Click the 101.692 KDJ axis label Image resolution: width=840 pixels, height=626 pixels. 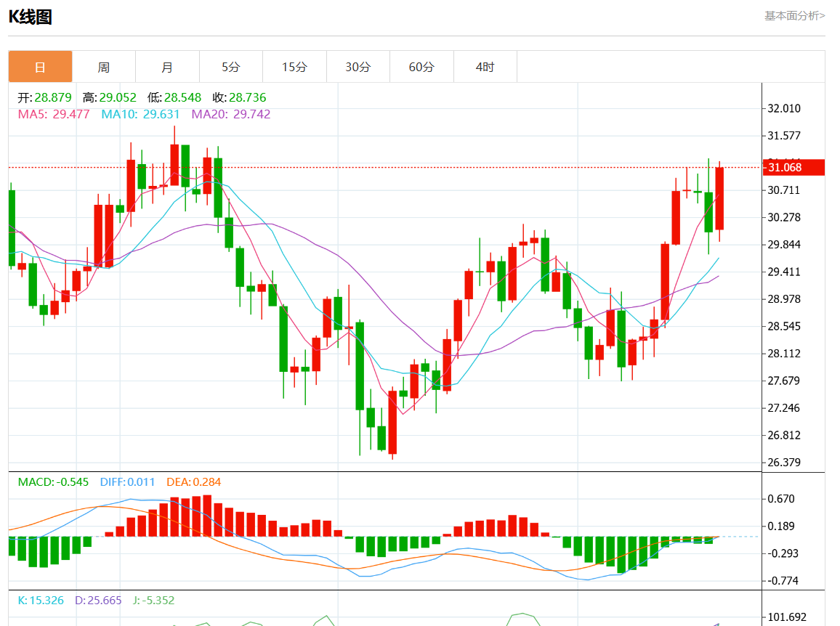(x=787, y=617)
